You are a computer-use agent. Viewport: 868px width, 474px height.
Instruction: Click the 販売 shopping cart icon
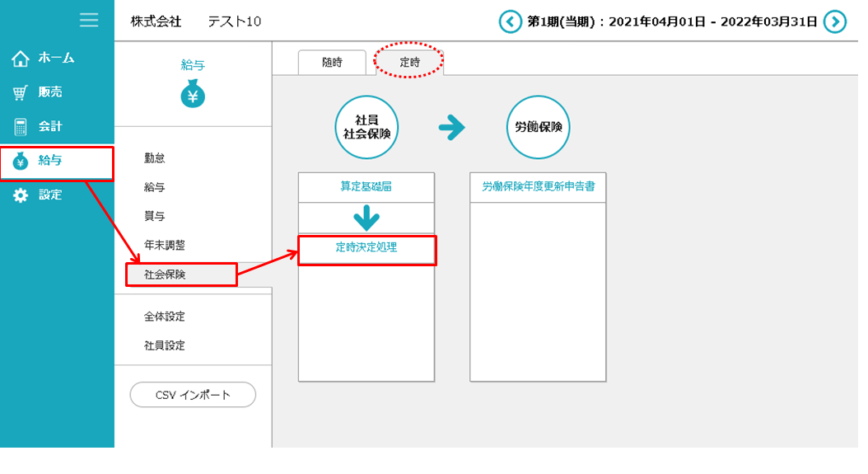coord(21,93)
